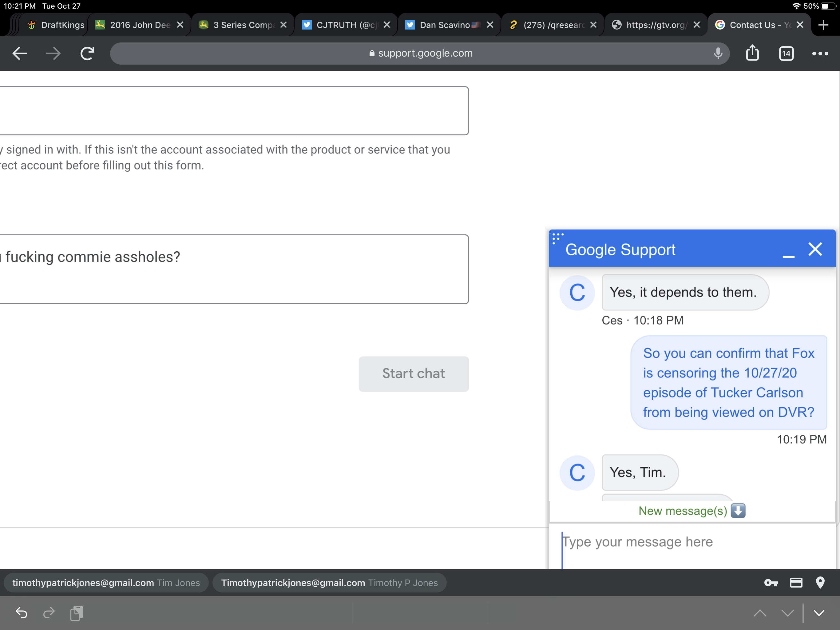Reload the support.google.com page
Image resolution: width=840 pixels, height=630 pixels.
coord(87,53)
